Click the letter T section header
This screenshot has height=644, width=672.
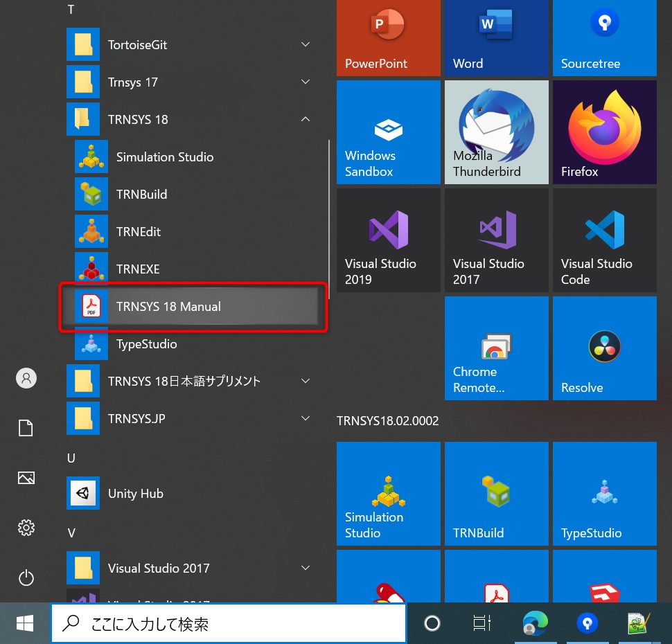(x=71, y=10)
